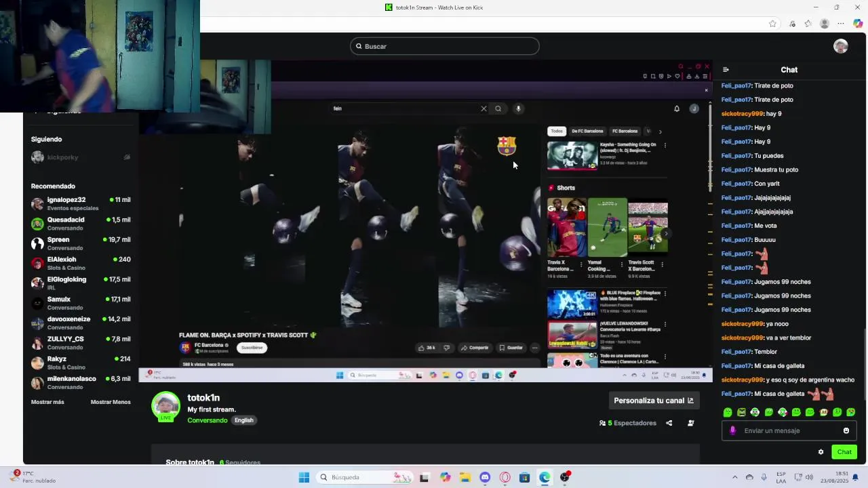Viewport: 868px width, 488px height.
Task: Open the emoji picker in message box
Action: click(x=846, y=430)
